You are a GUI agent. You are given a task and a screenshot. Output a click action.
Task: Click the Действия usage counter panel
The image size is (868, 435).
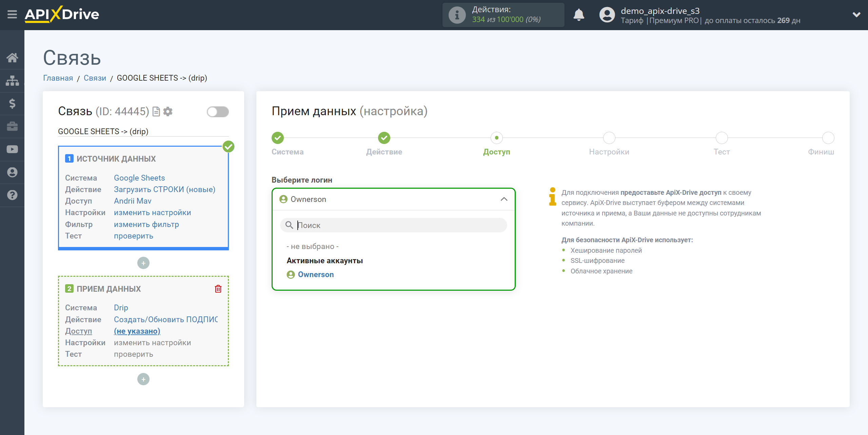[x=503, y=15]
